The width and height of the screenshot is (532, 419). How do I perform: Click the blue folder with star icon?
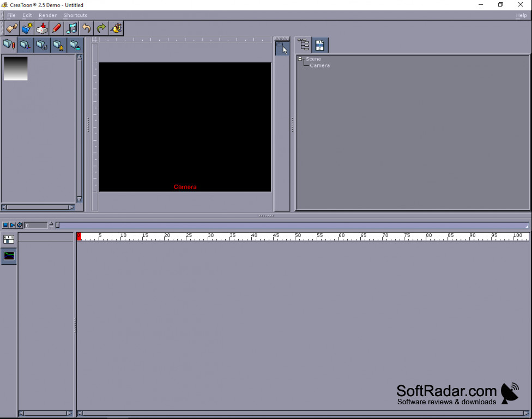[x=27, y=28]
